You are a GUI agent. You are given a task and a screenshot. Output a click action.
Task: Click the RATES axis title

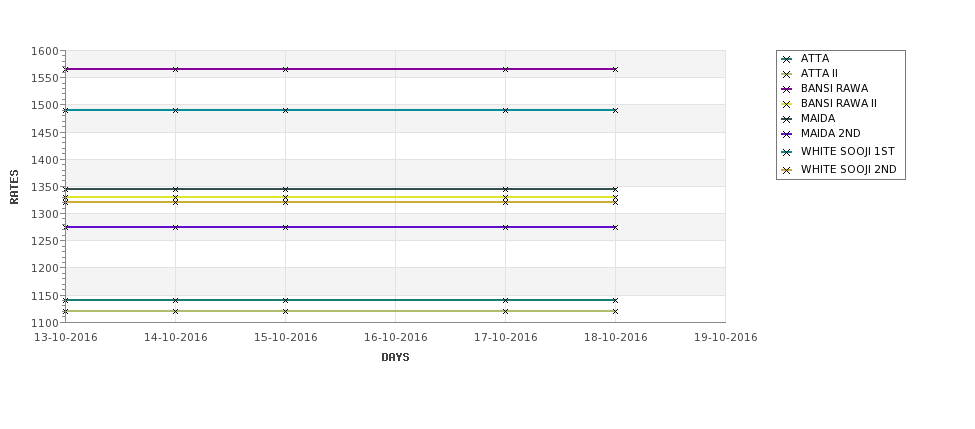click(x=14, y=187)
